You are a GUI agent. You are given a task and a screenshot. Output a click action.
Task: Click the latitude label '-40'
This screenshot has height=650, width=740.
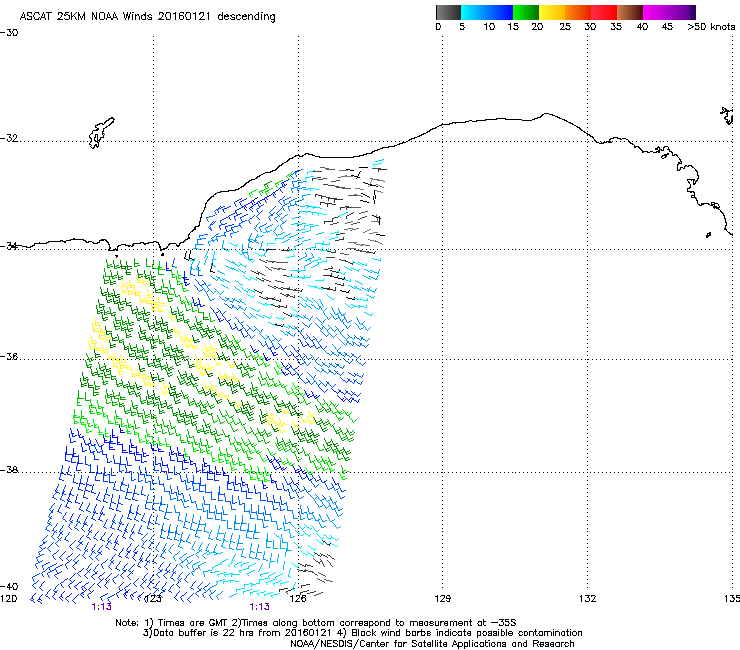pos(9,586)
